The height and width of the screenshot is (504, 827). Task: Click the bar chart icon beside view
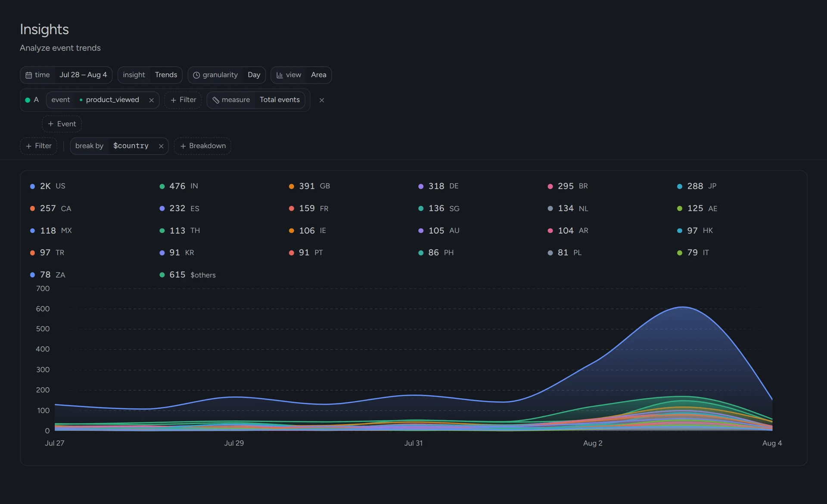click(x=280, y=75)
